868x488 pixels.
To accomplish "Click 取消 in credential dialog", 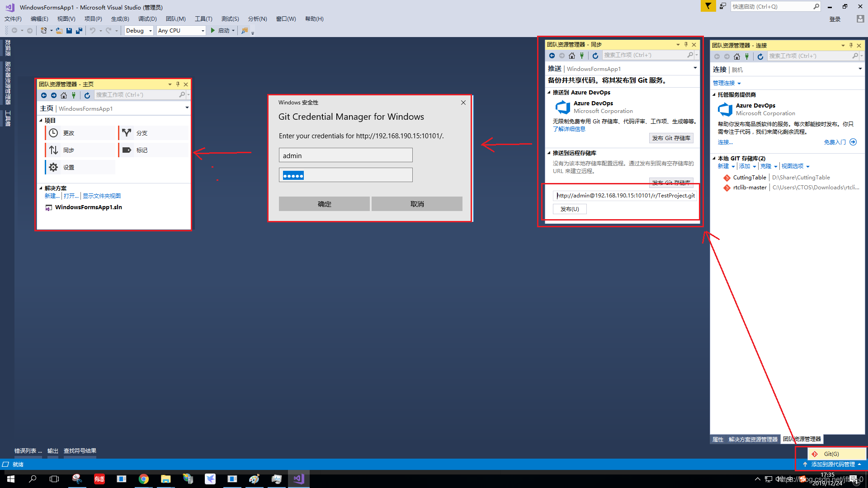I will (417, 204).
